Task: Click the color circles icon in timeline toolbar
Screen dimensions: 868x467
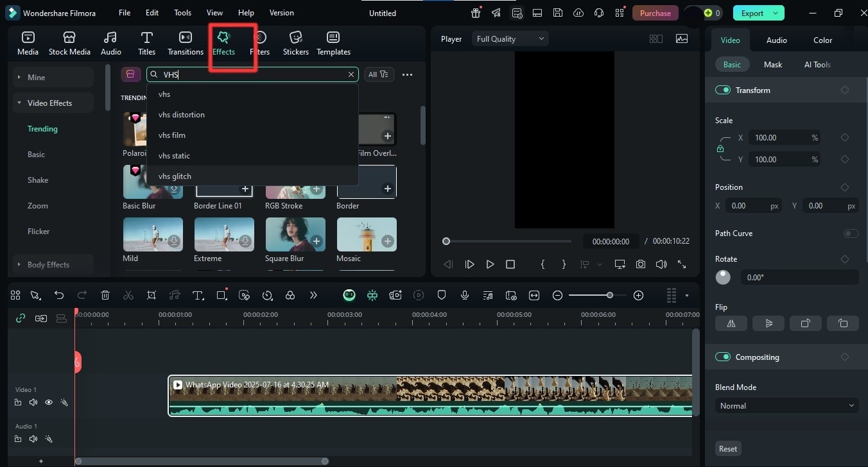Action: coord(290,295)
